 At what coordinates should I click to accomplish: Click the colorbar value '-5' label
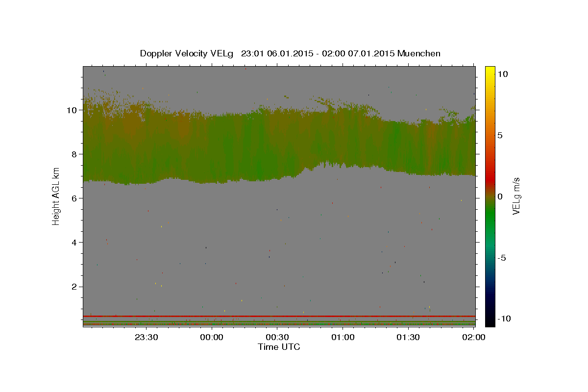[502, 258]
